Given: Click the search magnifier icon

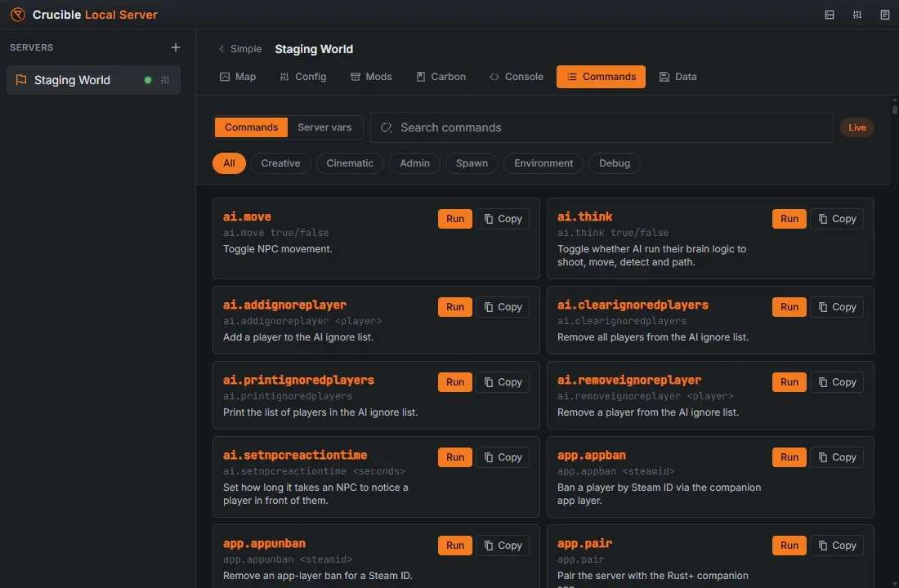Looking at the screenshot, I should pyautogui.click(x=387, y=127).
